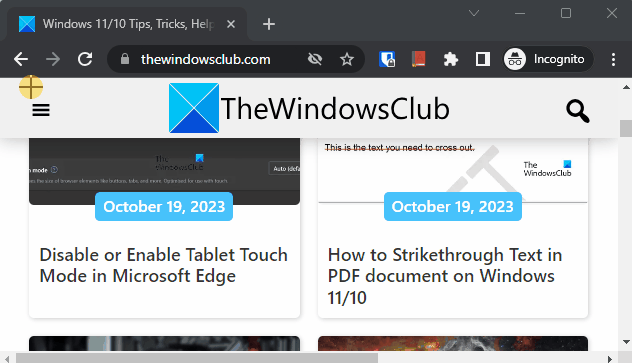The width and height of the screenshot is (632, 363).
Task: Open the hamburger navigation menu
Action: (x=41, y=110)
